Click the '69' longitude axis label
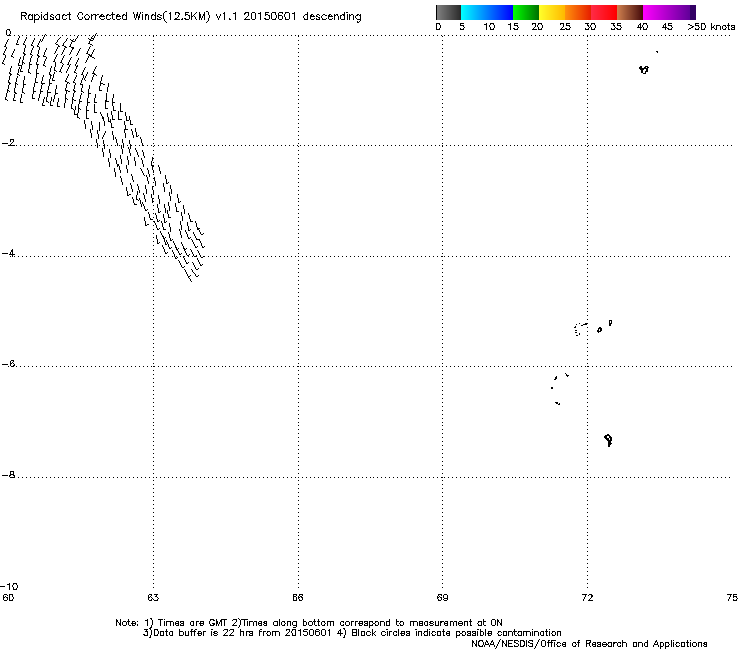Viewport: 740px width, 650px height. 442,598
